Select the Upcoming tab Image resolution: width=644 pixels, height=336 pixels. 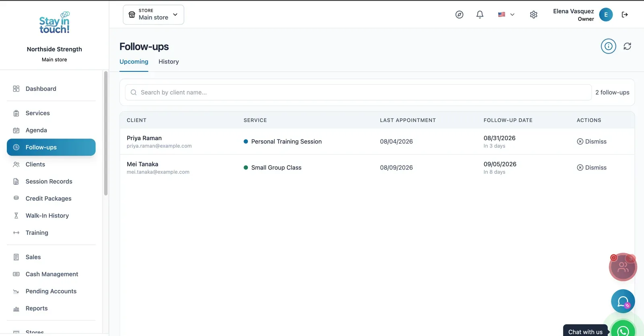134,62
